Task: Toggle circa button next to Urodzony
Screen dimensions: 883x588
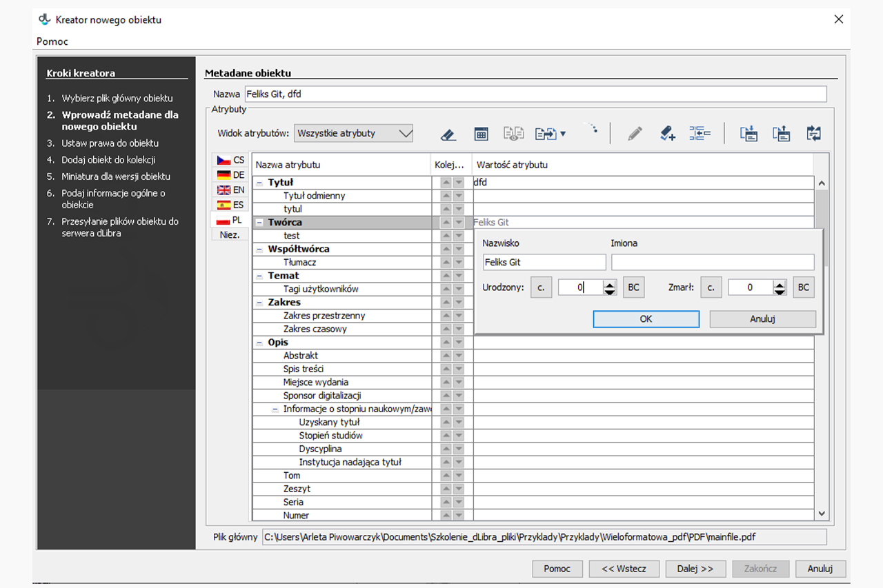Action: [541, 287]
